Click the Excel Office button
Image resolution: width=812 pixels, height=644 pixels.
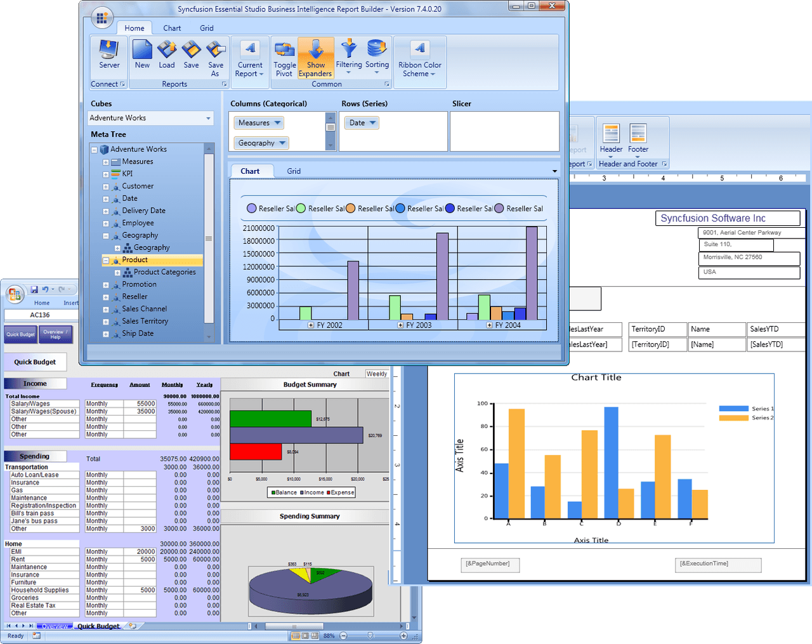[x=15, y=294]
